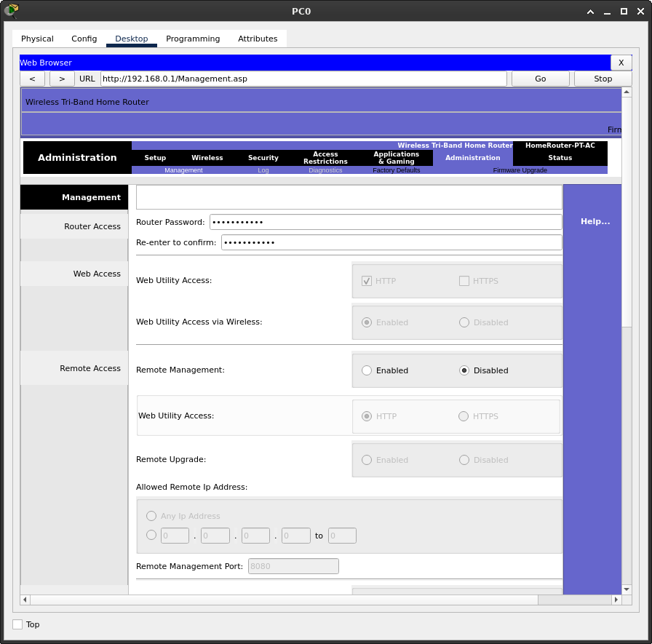This screenshot has height=644, width=652.
Task: Click the browser forward arrow button
Action: [62, 79]
